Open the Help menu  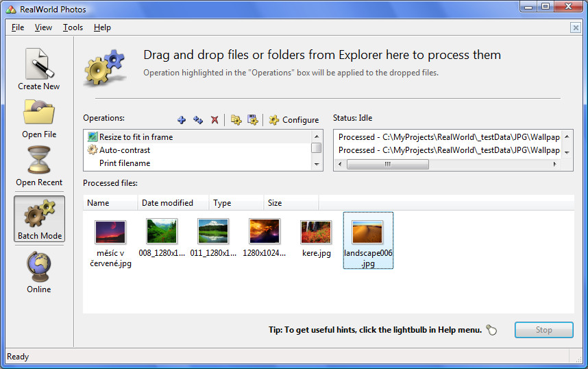click(102, 27)
